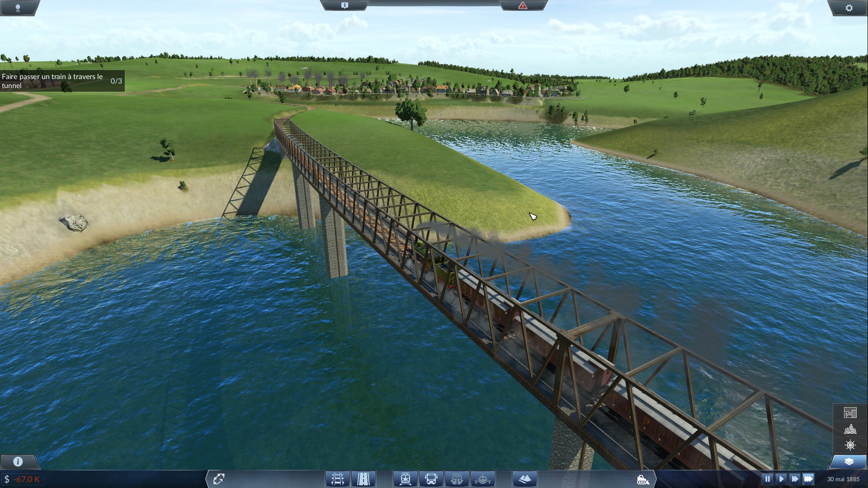Open the settings gear menu
This screenshot has height=488, width=868.
849,8
